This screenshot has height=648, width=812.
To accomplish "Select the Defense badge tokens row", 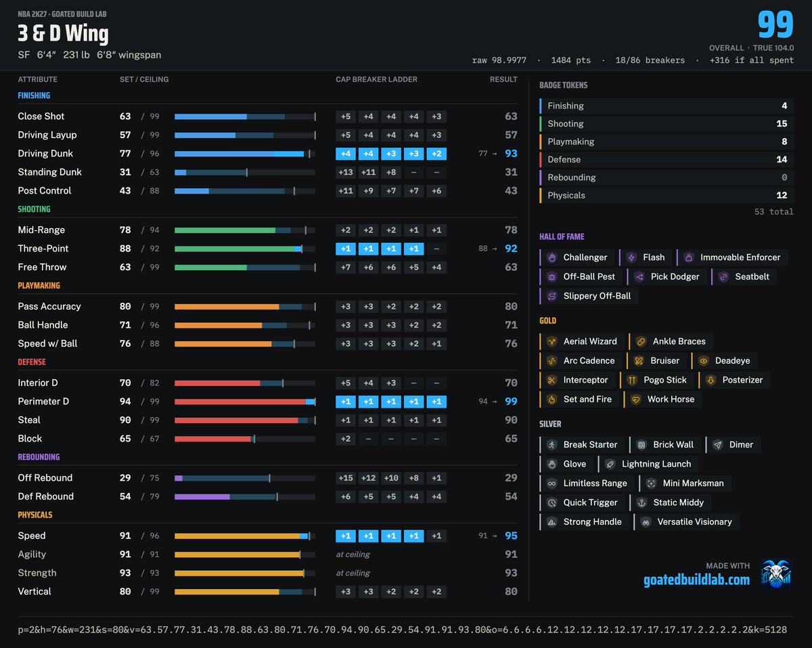I will coord(667,160).
